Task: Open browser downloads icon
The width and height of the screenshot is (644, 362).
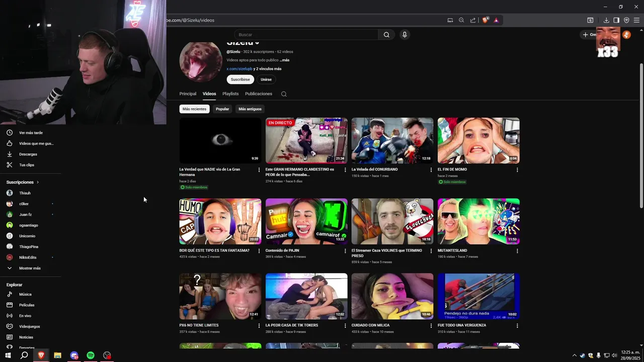Action: click(606, 20)
